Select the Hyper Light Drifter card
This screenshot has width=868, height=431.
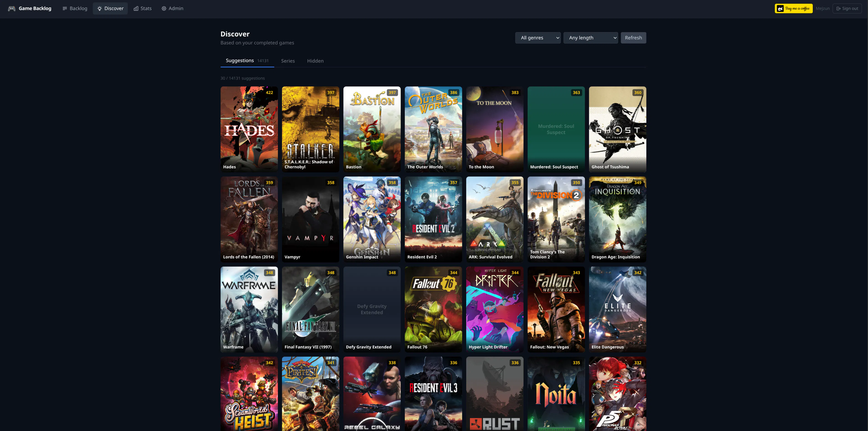(495, 309)
